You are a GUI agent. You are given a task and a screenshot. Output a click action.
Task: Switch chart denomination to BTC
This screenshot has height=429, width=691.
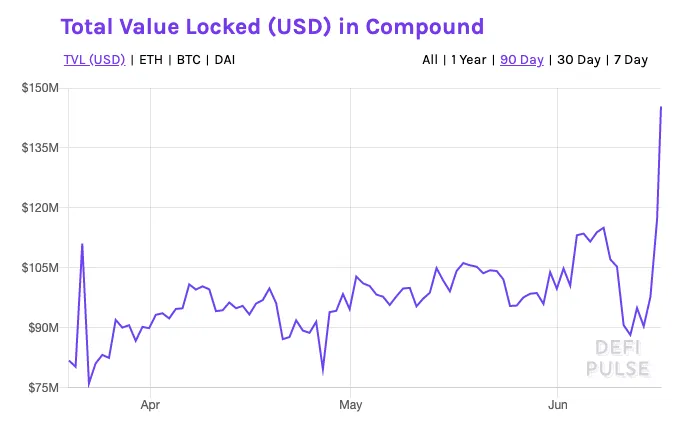pyautogui.click(x=189, y=60)
